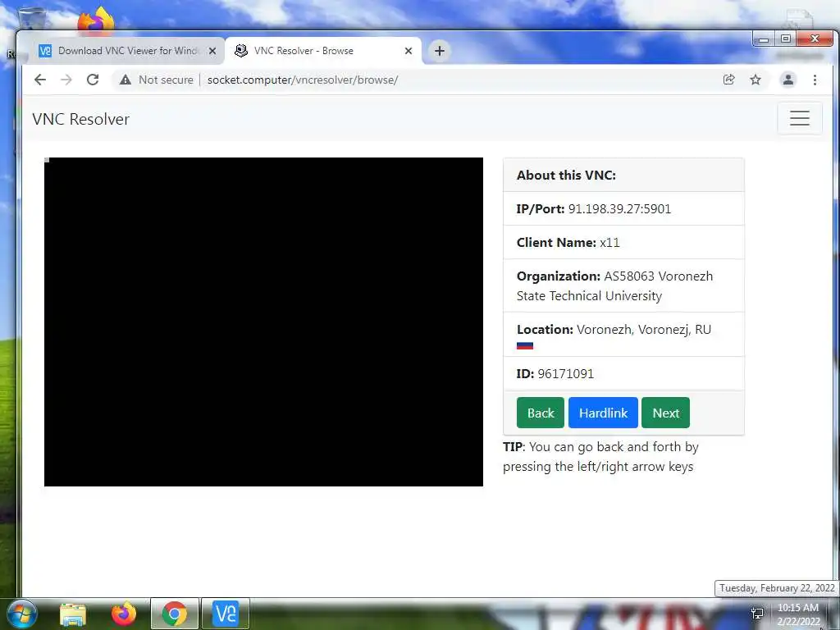Maximize the Chrome window
The width and height of the screenshot is (840, 630).
785,39
